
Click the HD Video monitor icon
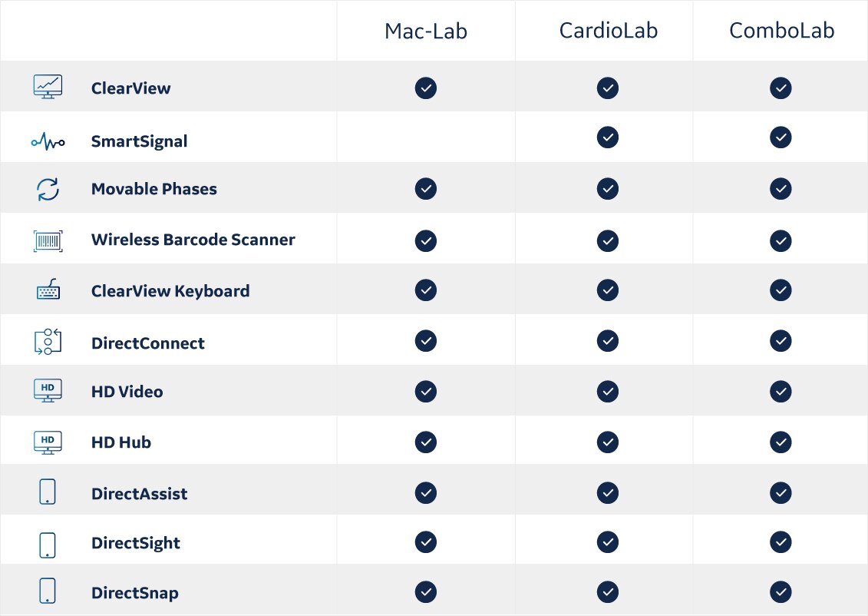coord(48,390)
